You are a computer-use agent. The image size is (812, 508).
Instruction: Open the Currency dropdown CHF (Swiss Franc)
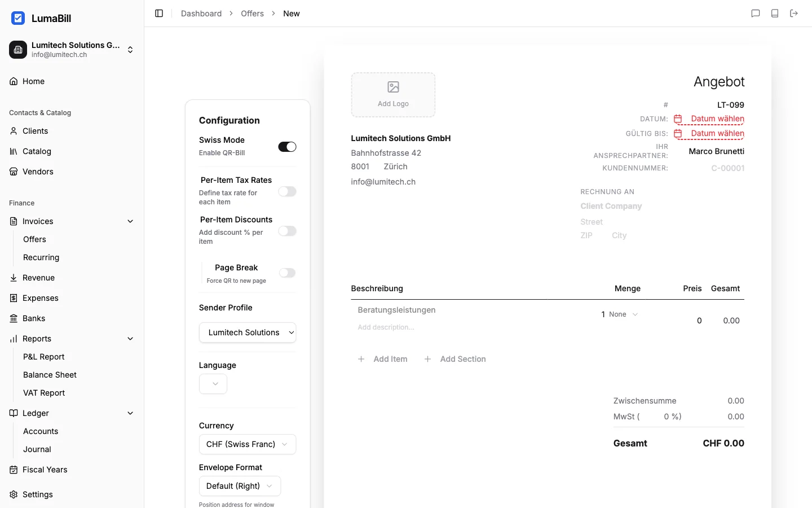click(247, 444)
